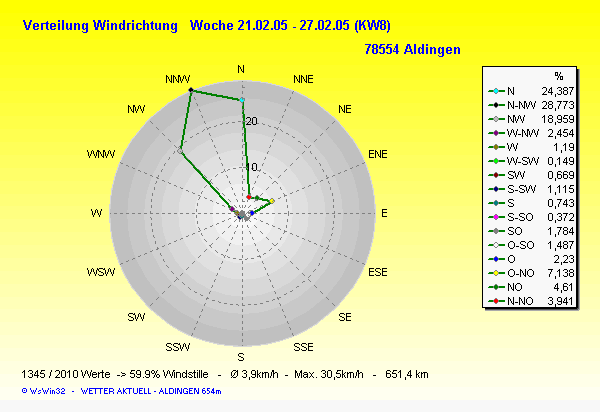
Task: Select the yellow data point right of center
Action: tap(272, 202)
